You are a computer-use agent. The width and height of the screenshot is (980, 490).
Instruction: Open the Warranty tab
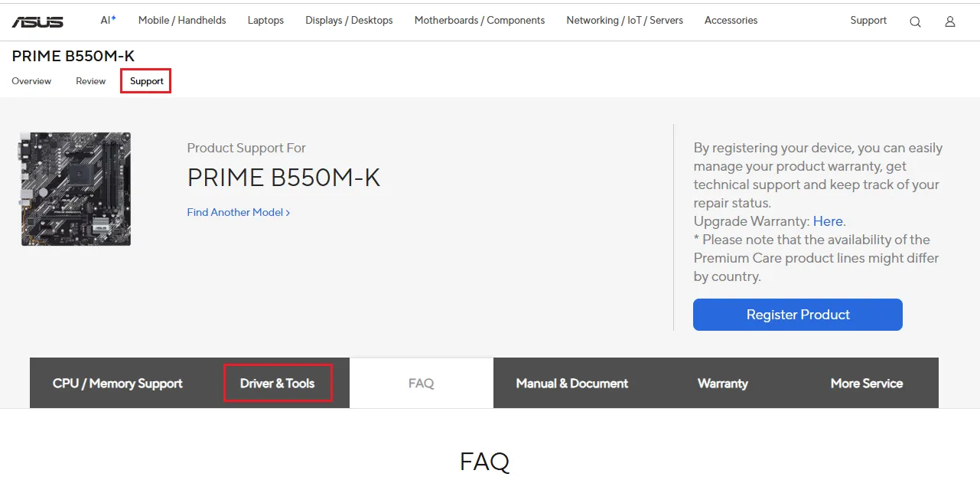pyautogui.click(x=723, y=383)
